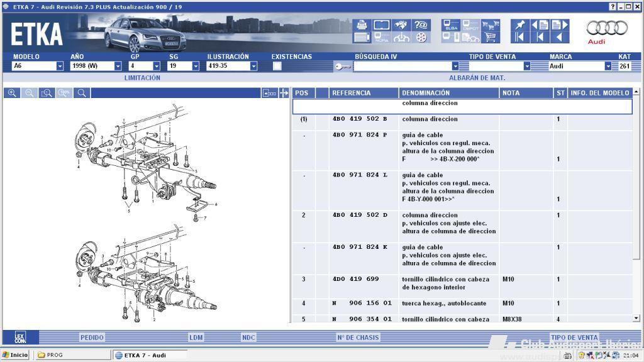Click the pushpin icon
This screenshot has height=362, width=644.
coord(519,25)
